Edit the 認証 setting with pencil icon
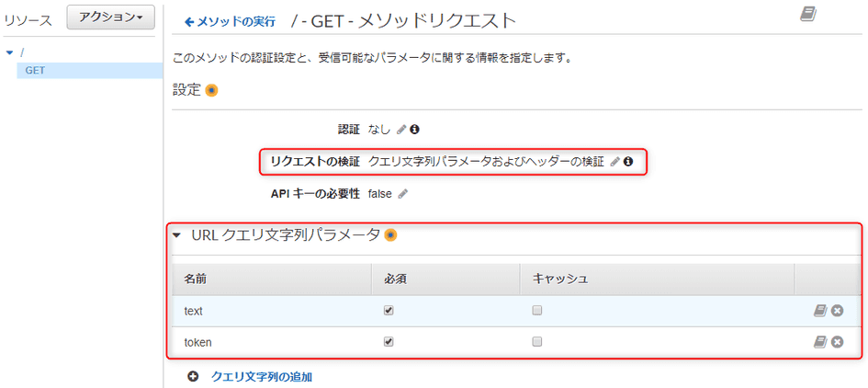Viewport: 868px width, 388px height. coord(402,130)
